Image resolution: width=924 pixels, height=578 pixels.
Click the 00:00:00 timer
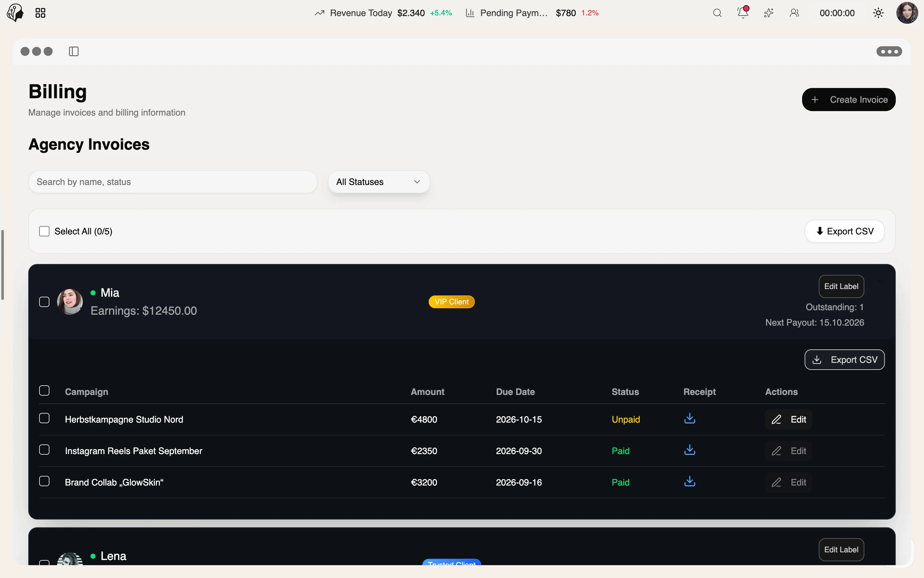tap(837, 13)
